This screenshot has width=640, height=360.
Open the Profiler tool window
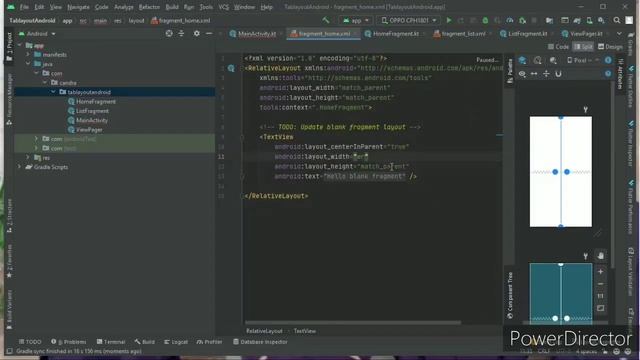(209, 342)
